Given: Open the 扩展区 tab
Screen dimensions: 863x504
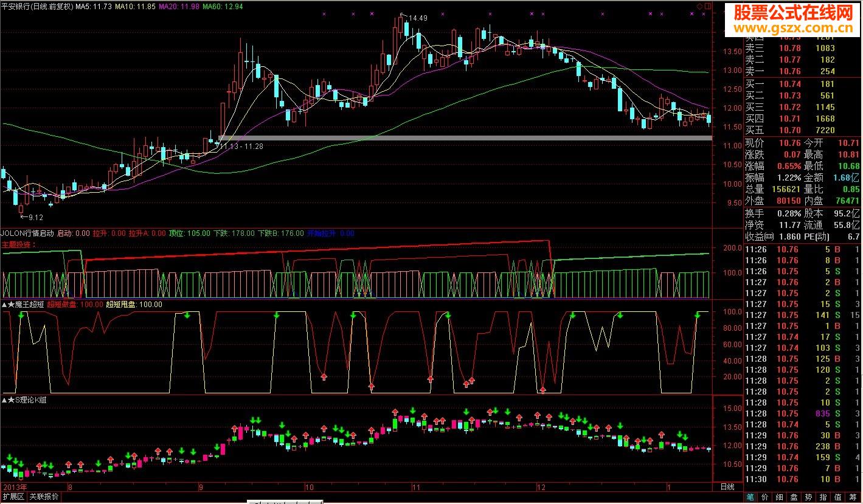Looking at the screenshot, I should click(13, 497).
